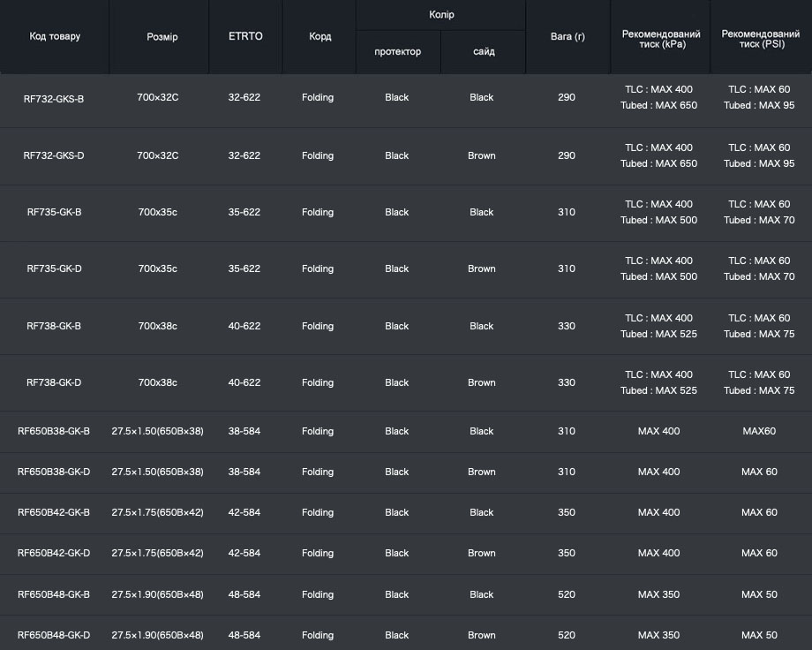Select product code RF650B48-GK-B
This screenshot has height=650, width=812.
54,594
